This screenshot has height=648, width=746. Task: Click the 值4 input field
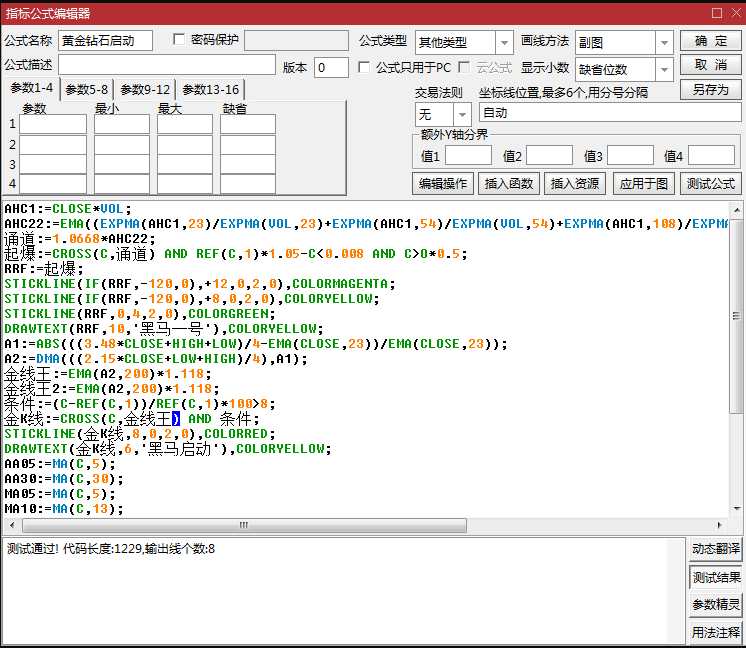coord(711,156)
